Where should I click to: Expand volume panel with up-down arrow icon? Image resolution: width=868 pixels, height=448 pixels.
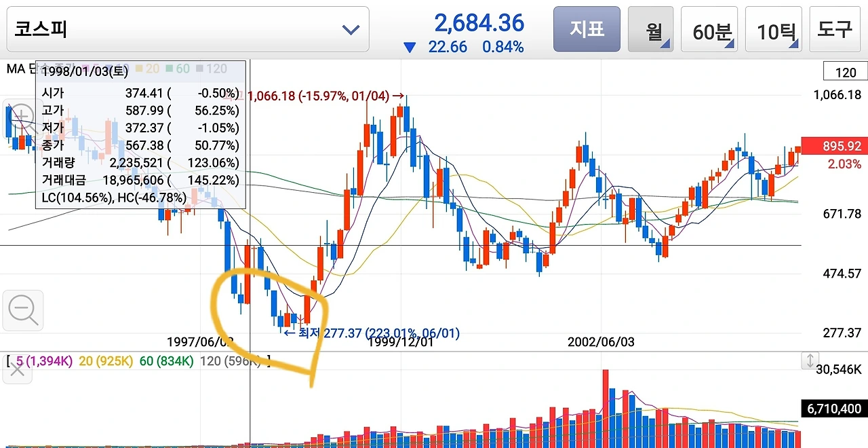click(809, 360)
